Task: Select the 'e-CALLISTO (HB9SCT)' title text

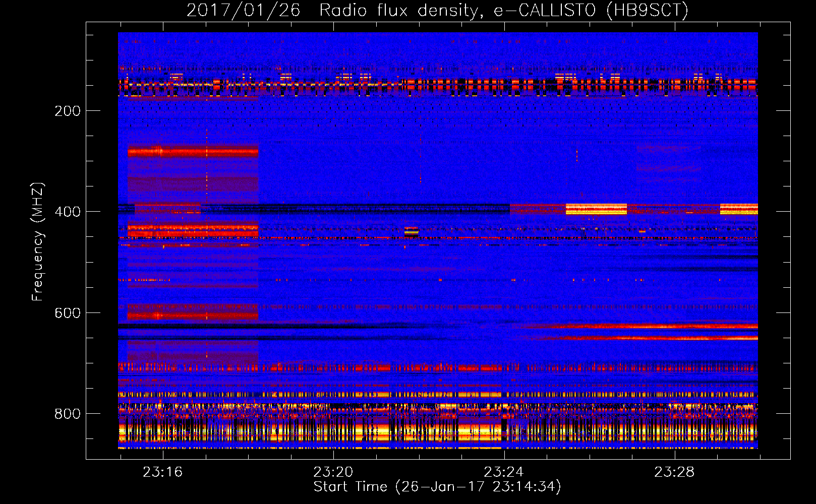Action: tap(591, 10)
